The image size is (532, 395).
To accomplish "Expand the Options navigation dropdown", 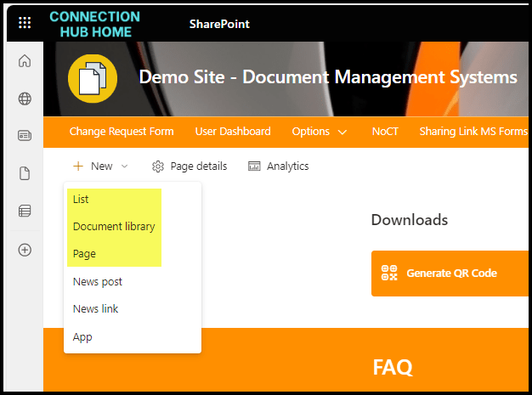I will point(319,132).
